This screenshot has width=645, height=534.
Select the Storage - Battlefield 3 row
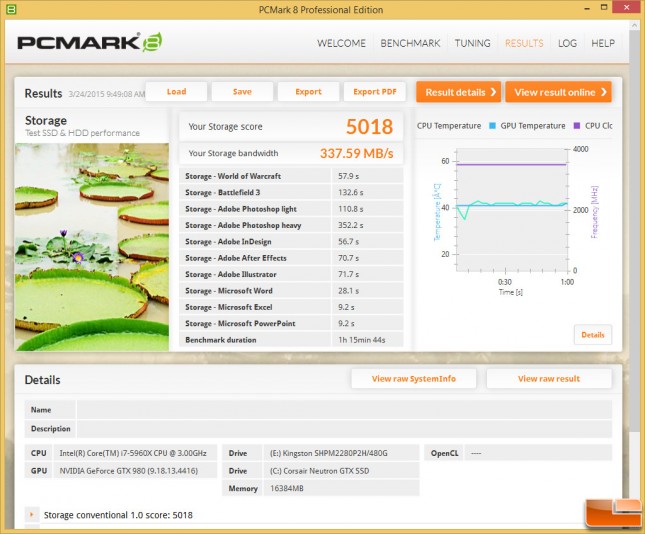(x=291, y=192)
